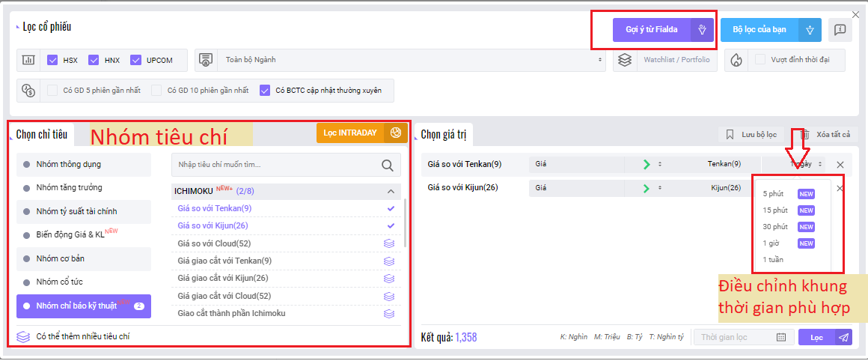Click the layers icon next to Giá so với Cloud(52)
Screen dimensions: 868x361
point(388,243)
